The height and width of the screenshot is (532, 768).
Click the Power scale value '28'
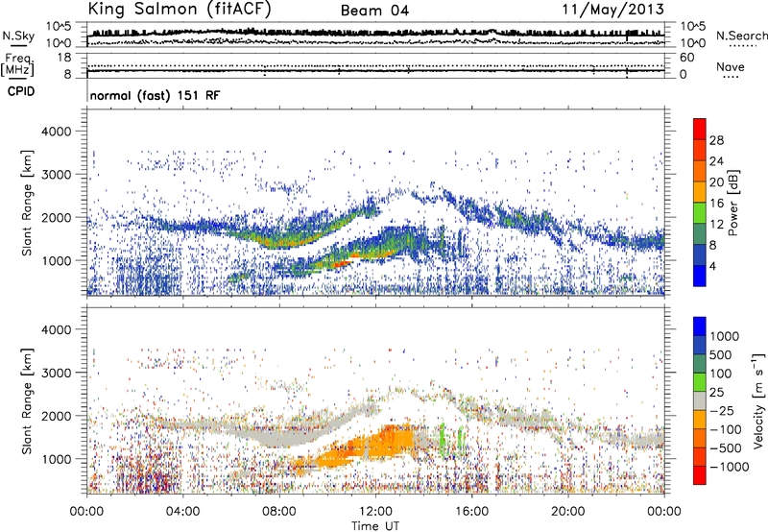[x=716, y=140]
